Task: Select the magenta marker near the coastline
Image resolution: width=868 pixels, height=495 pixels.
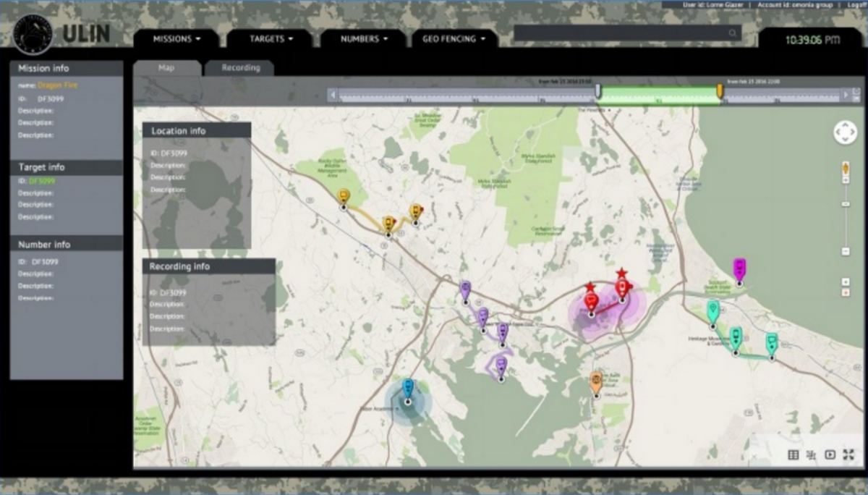Action: [739, 269]
